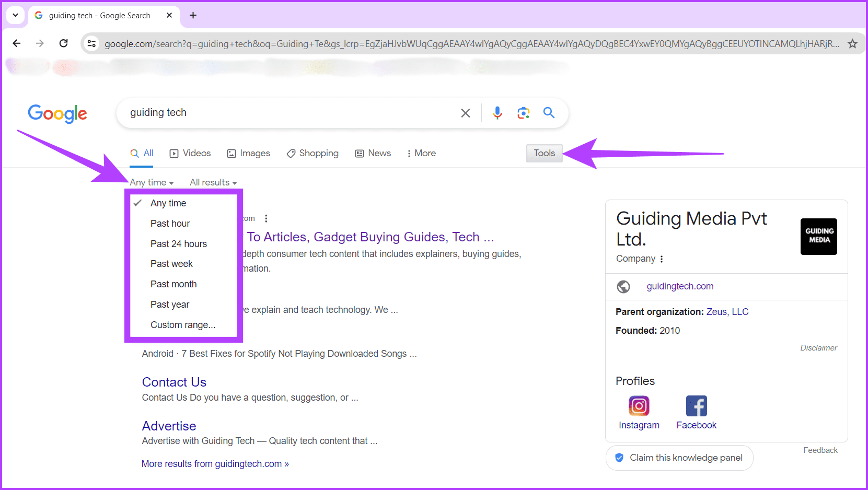Activate voice search with the microphone icon
Viewport: 868px width, 490px height.
pyautogui.click(x=496, y=113)
